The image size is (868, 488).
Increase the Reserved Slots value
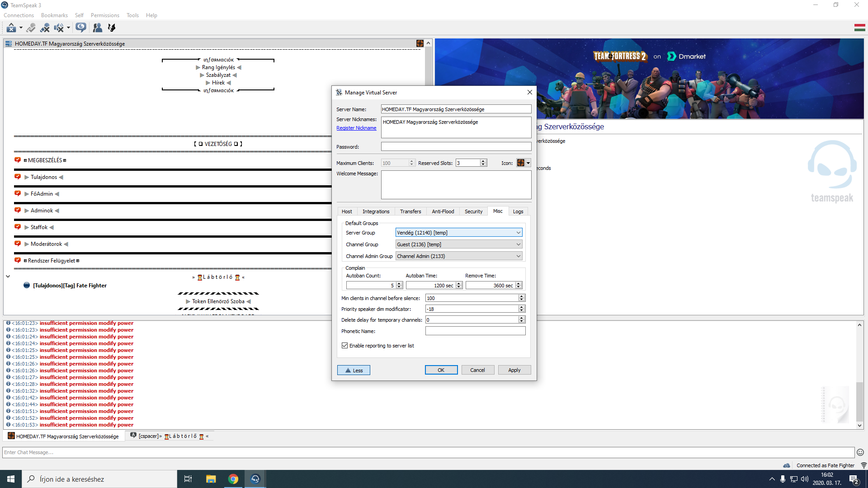point(483,161)
